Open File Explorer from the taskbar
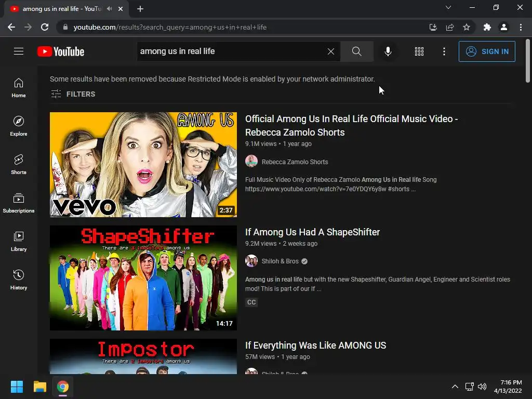This screenshot has width=532, height=399. click(39, 387)
